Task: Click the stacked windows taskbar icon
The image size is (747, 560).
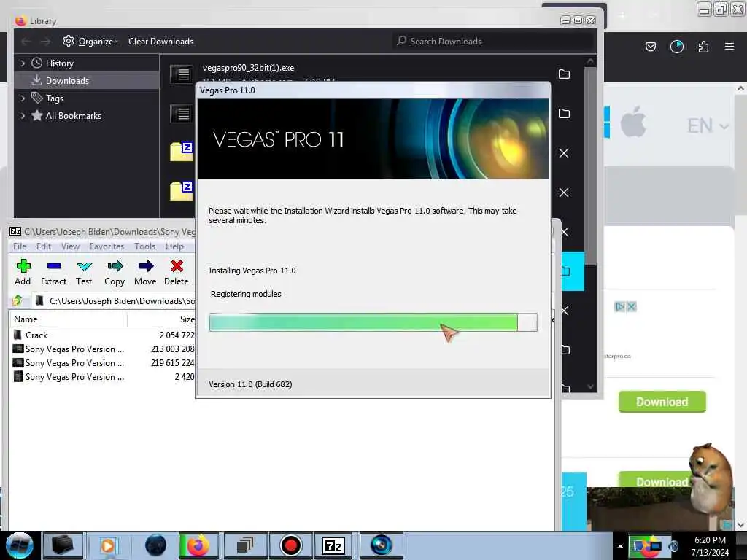Action: [x=245, y=545]
